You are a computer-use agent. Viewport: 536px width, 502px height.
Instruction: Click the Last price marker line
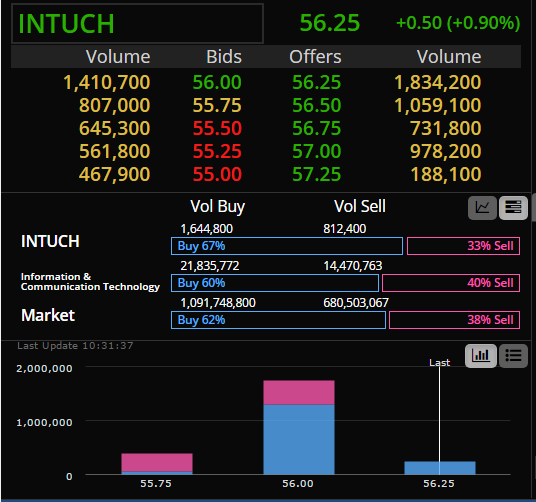440,419
